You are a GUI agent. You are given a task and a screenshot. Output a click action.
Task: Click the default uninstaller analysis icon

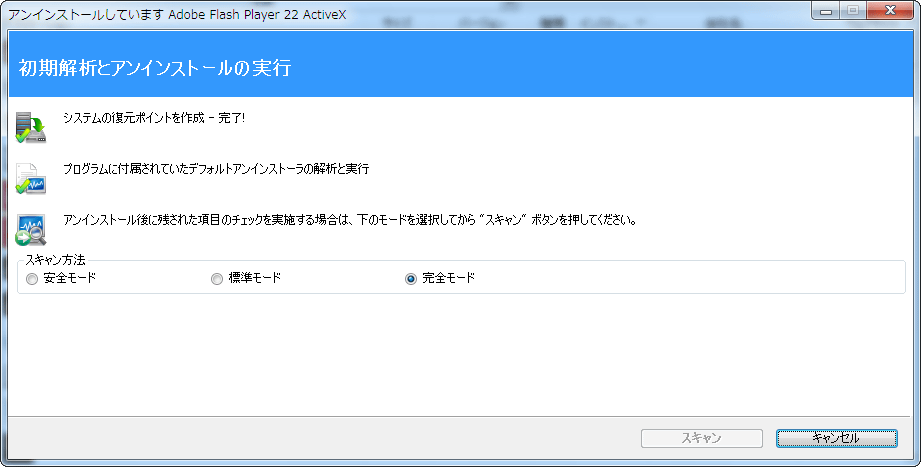click(x=31, y=179)
